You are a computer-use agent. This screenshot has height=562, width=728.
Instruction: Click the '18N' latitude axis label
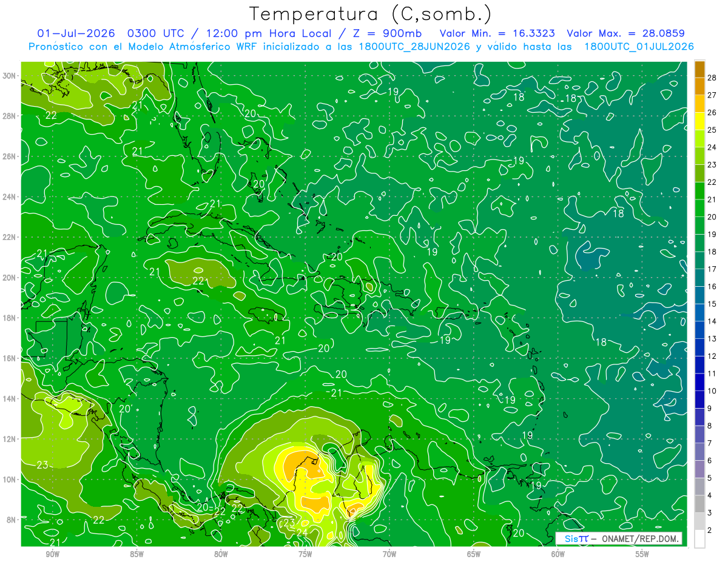click(10, 318)
